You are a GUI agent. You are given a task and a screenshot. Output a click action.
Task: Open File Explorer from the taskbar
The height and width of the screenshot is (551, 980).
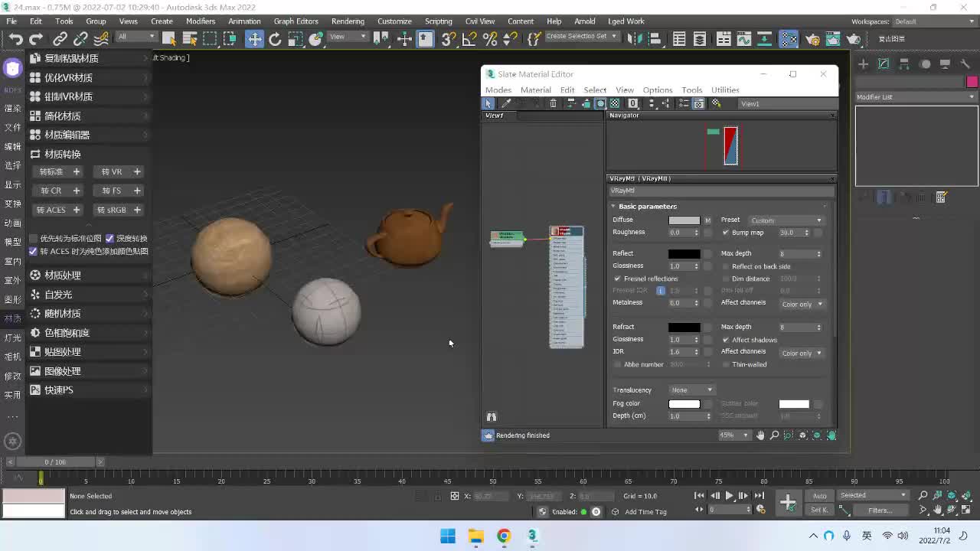pyautogui.click(x=475, y=536)
